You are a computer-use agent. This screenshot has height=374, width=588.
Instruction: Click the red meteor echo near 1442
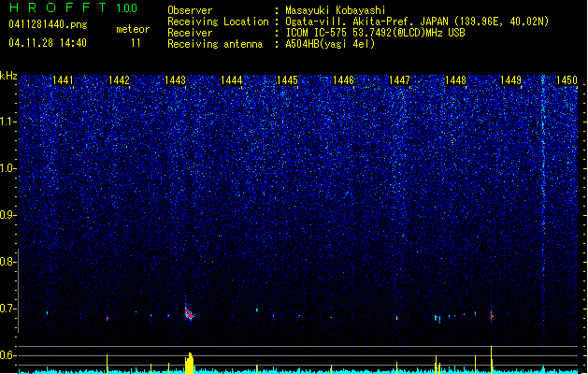pos(108,318)
